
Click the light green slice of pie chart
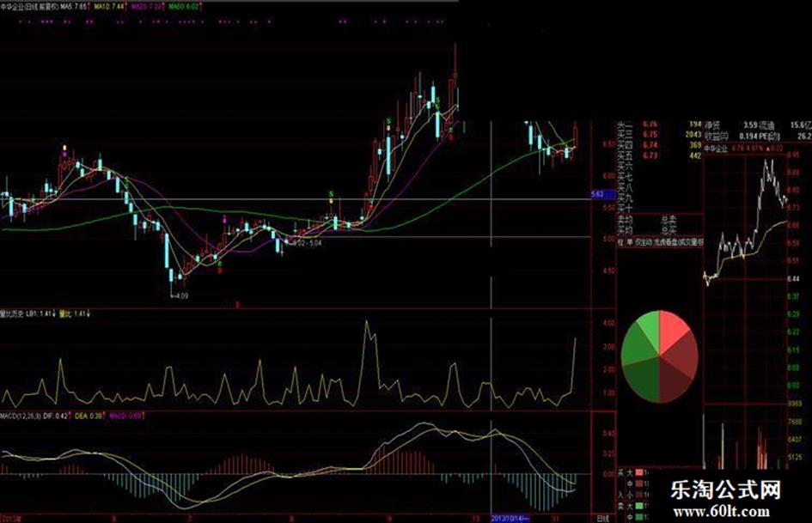(650, 329)
